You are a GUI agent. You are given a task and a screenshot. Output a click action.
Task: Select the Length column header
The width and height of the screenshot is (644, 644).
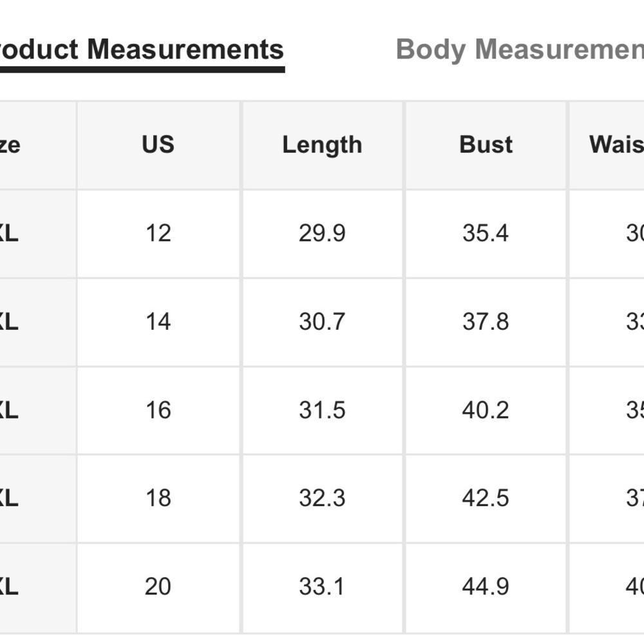[x=322, y=145]
